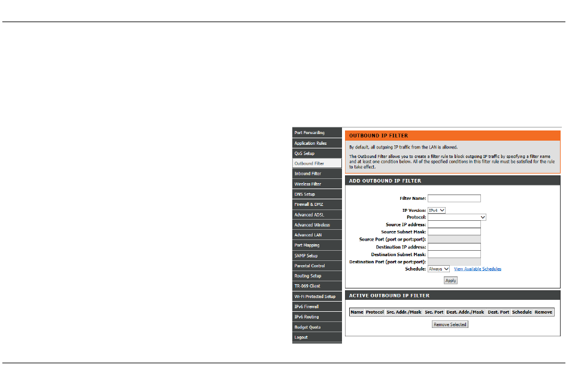
Task: Open Application Rules in the sidebar
Action: coord(317,143)
